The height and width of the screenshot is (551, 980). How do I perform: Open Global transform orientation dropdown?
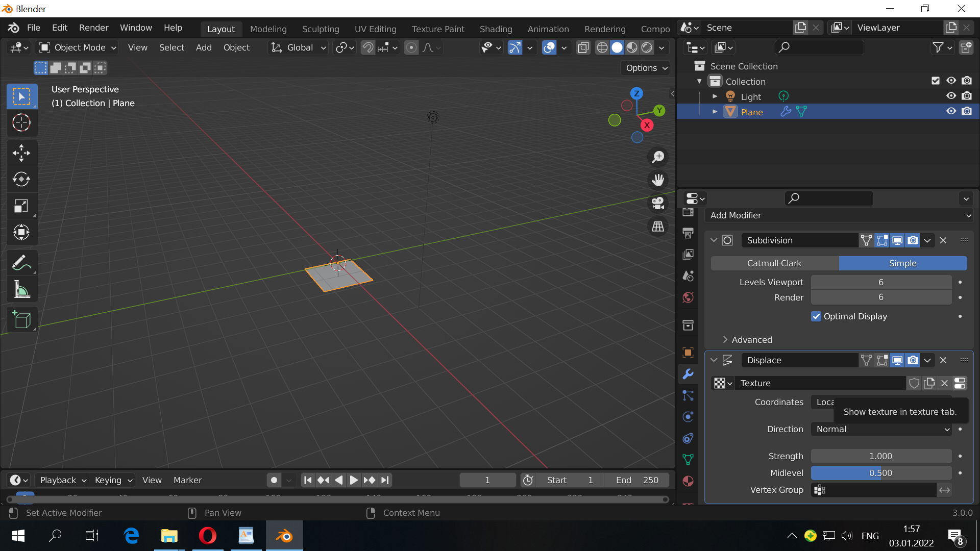click(299, 47)
